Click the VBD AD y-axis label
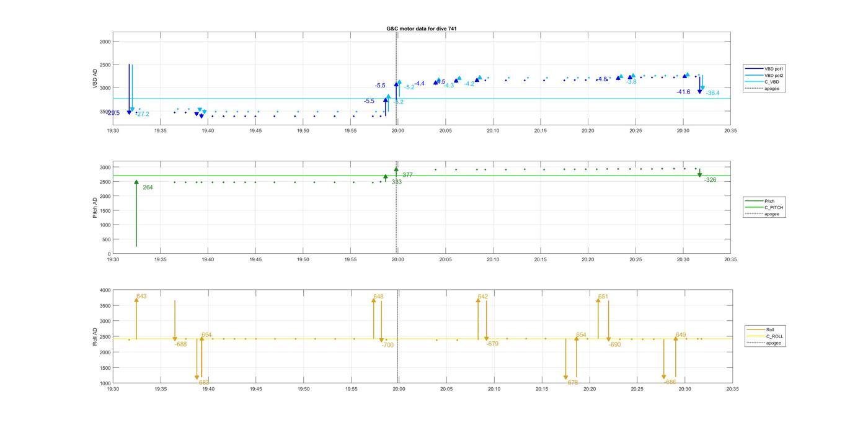 [95, 78]
